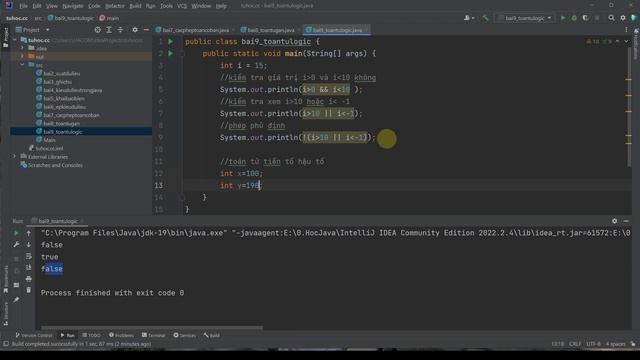The width and height of the screenshot is (640, 360).
Task: Click the user account icon in toolbar
Action: pos(469,18)
